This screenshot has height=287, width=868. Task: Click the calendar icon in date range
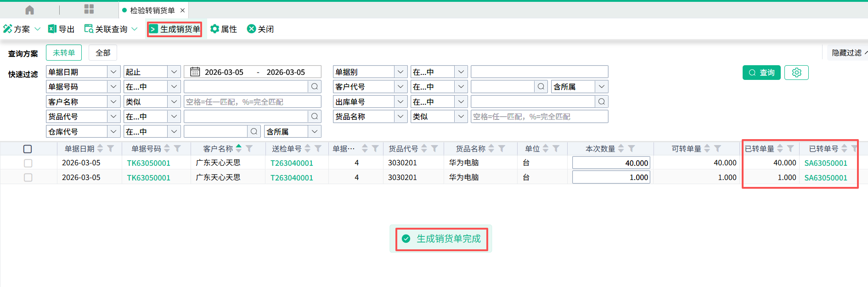[195, 72]
